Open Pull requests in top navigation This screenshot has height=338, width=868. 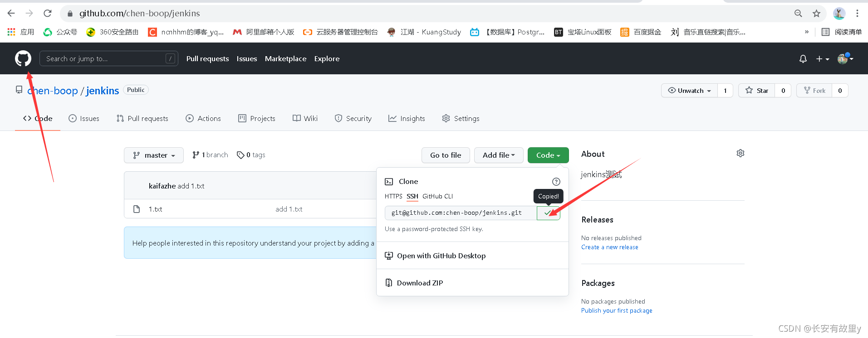click(x=207, y=59)
